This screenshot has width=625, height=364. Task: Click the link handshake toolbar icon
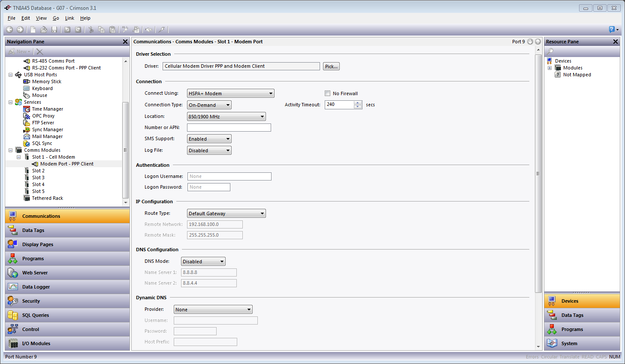tap(148, 30)
